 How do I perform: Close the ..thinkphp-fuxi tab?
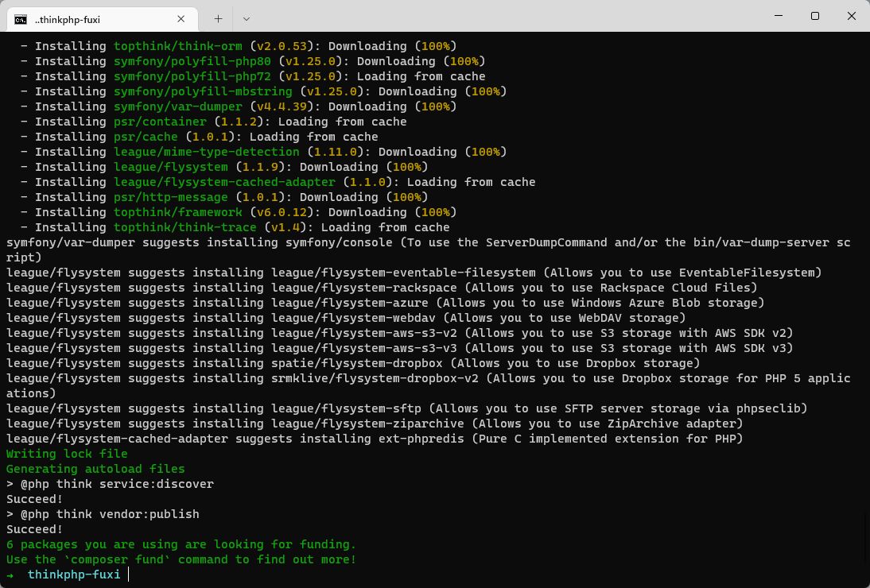(181, 19)
